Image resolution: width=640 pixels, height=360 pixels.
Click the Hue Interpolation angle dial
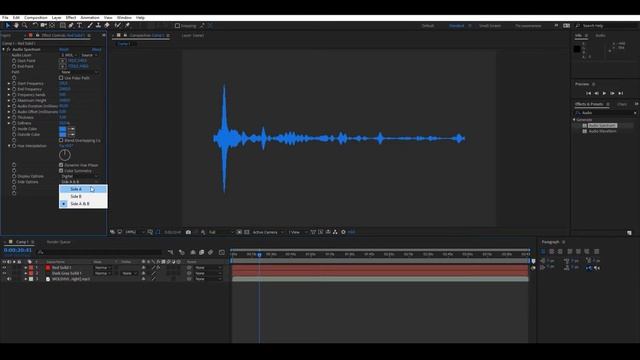pyautogui.click(x=64, y=155)
